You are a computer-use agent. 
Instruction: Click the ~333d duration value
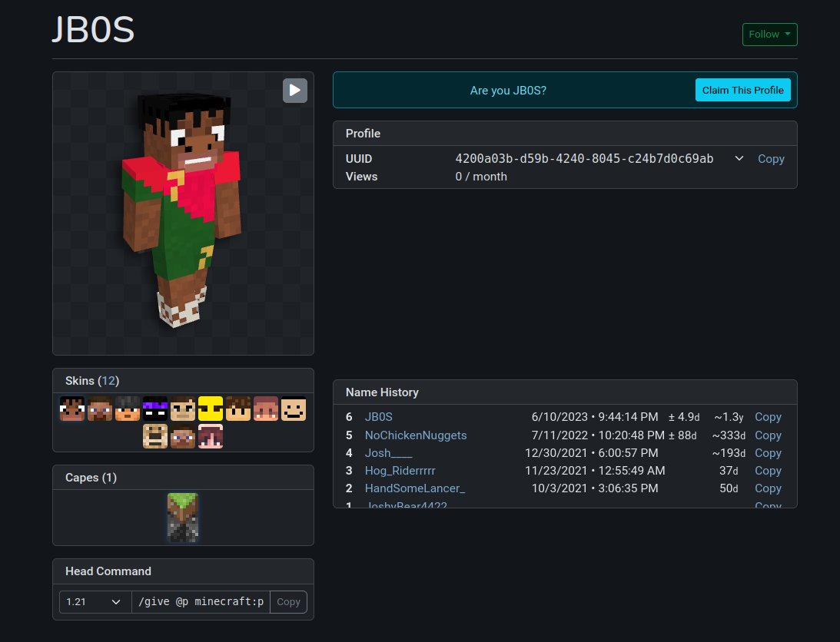[729, 435]
